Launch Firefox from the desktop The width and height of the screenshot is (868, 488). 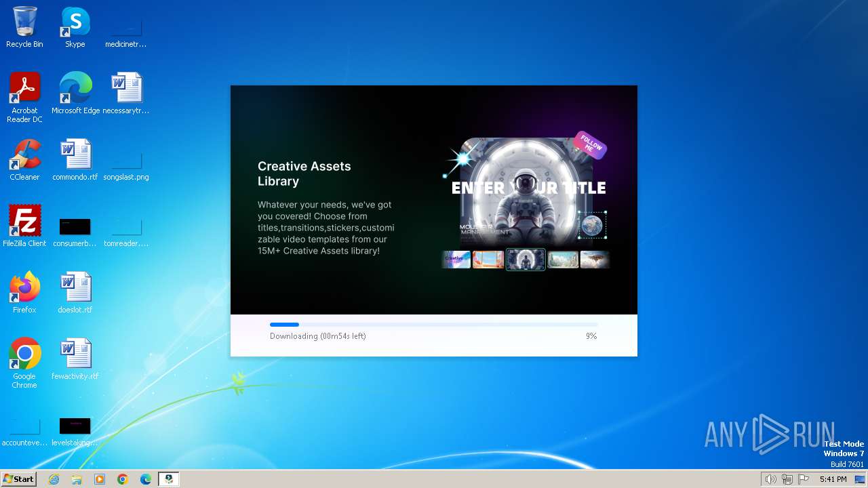pos(24,293)
